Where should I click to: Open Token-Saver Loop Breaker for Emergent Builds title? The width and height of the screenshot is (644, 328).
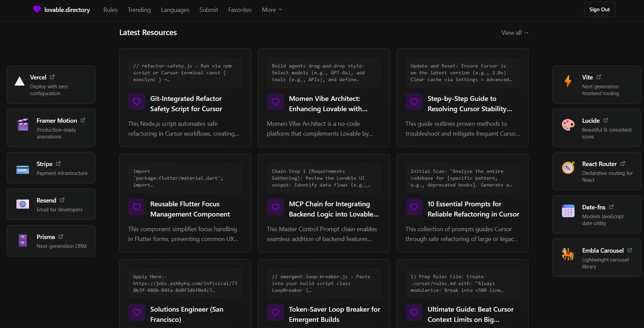335,314
